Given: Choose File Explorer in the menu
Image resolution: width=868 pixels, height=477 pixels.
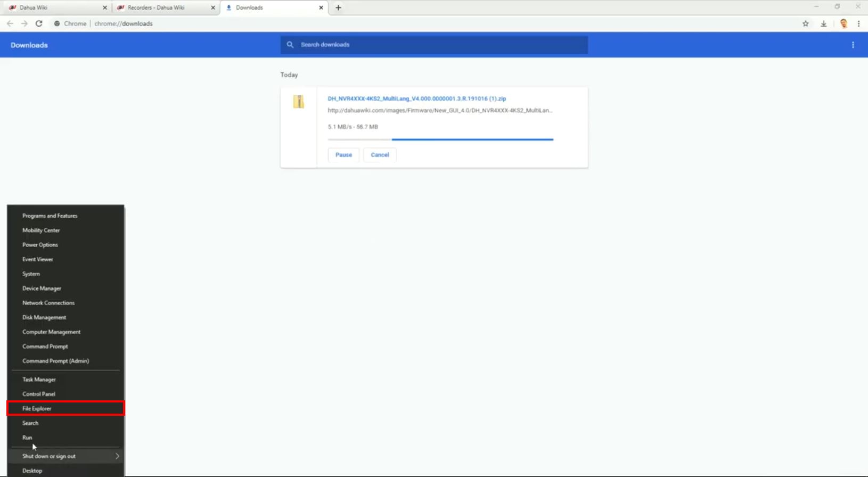Looking at the screenshot, I should [x=65, y=408].
